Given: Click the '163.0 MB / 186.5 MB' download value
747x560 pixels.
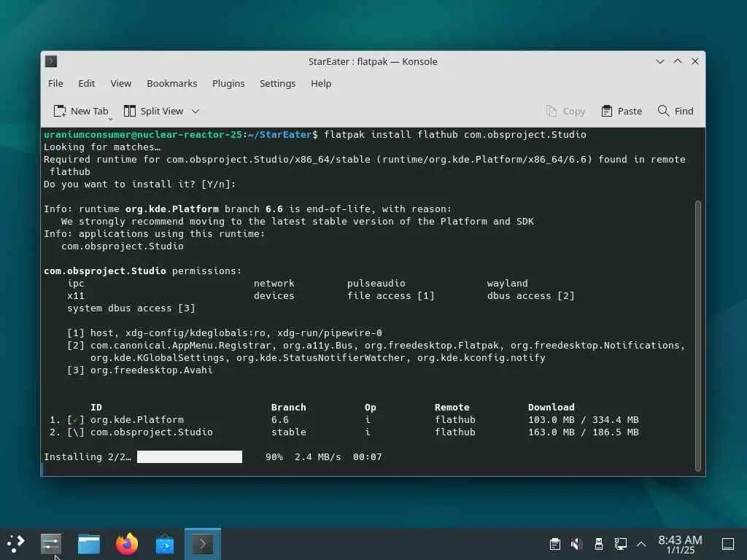Looking at the screenshot, I should [583, 432].
